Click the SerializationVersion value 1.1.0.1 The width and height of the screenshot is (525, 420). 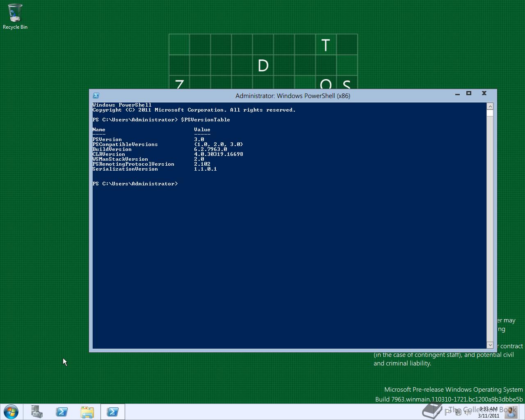coord(205,169)
